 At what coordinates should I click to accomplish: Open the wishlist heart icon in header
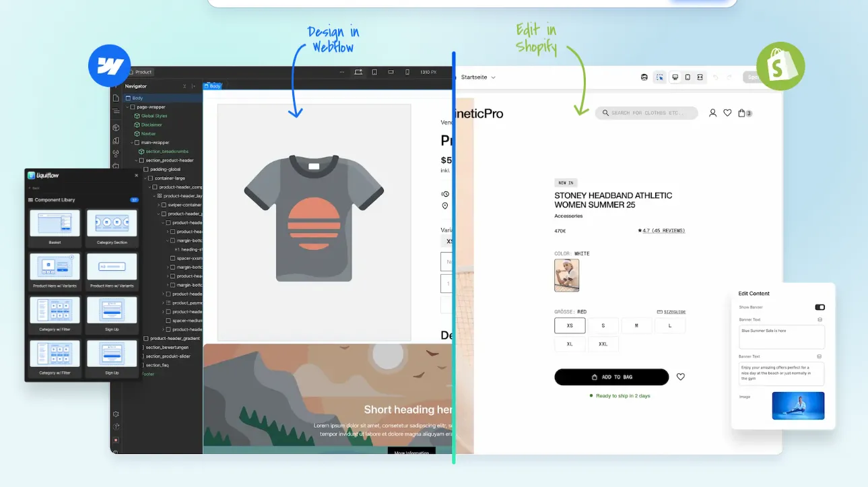click(x=727, y=113)
